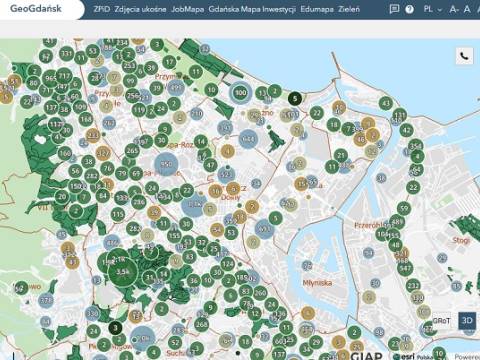Select the green 965 cluster

pos(51,78)
